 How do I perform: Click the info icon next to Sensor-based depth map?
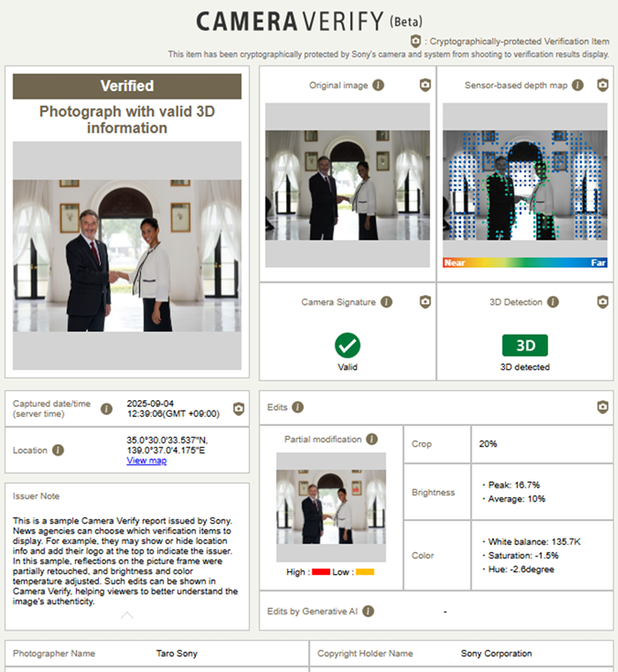click(577, 86)
